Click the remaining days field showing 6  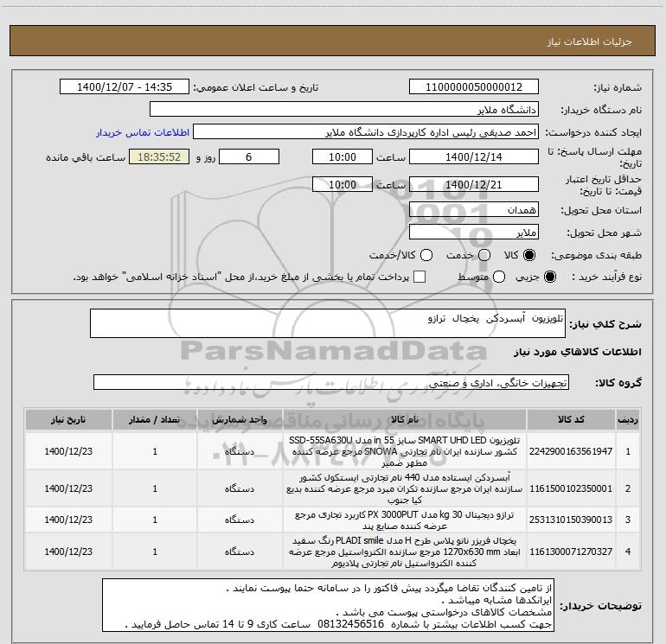tap(249, 156)
